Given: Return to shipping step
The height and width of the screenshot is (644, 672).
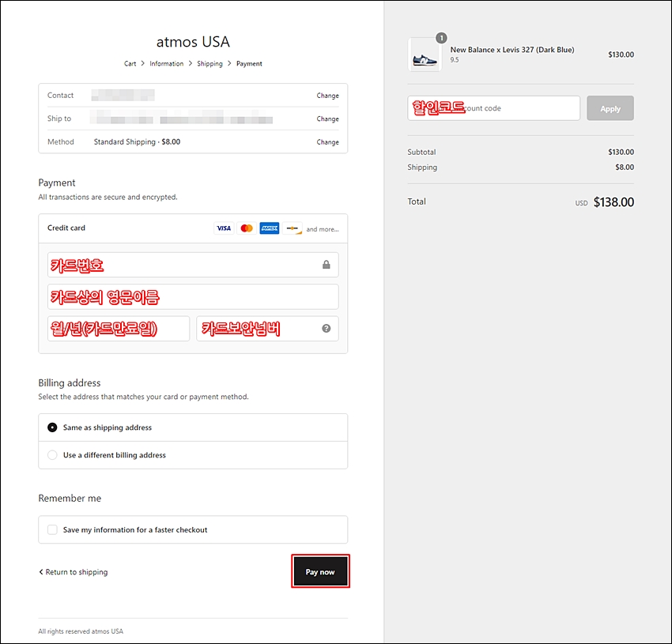Looking at the screenshot, I should pos(74,572).
